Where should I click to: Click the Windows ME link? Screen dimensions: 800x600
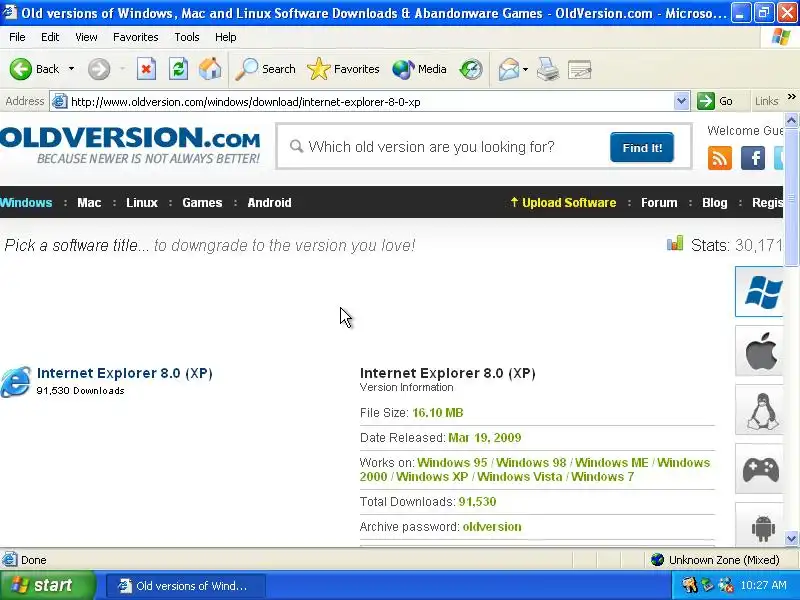(611, 463)
